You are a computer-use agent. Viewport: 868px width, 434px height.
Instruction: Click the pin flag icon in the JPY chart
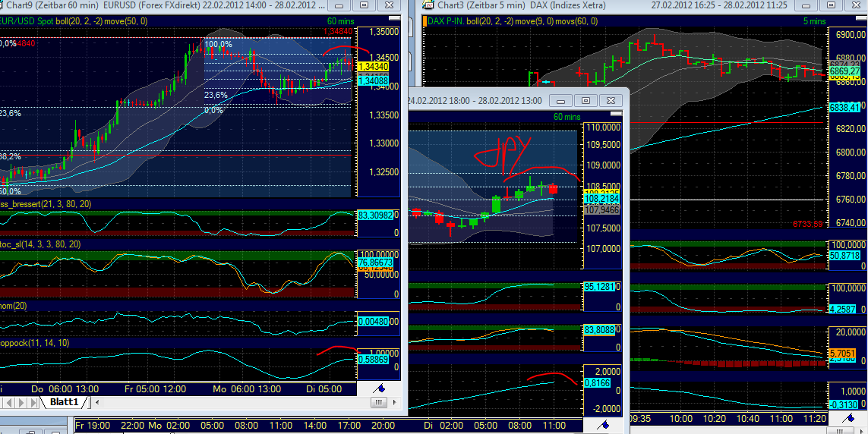[x=604, y=424]
